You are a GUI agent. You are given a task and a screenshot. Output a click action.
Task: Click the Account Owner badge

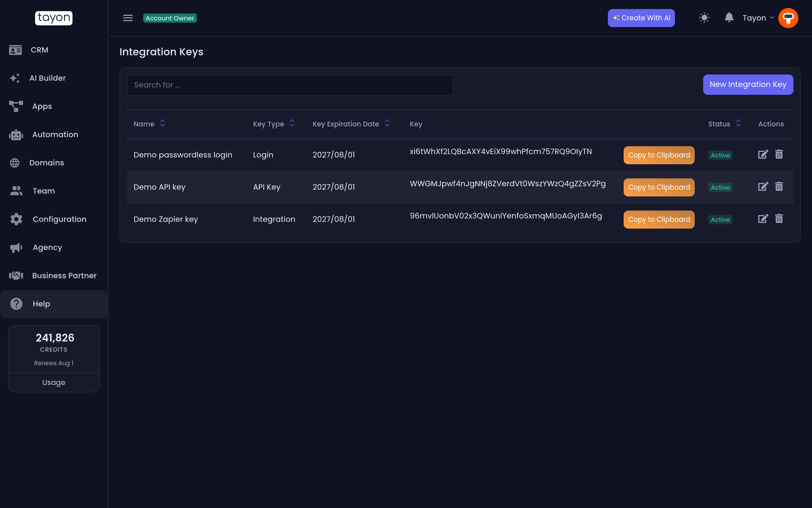[x=170, y=18]
